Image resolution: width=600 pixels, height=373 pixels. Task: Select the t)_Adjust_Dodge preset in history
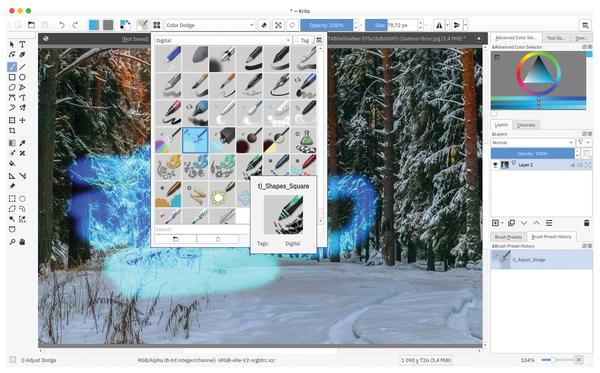coord(541,260)
